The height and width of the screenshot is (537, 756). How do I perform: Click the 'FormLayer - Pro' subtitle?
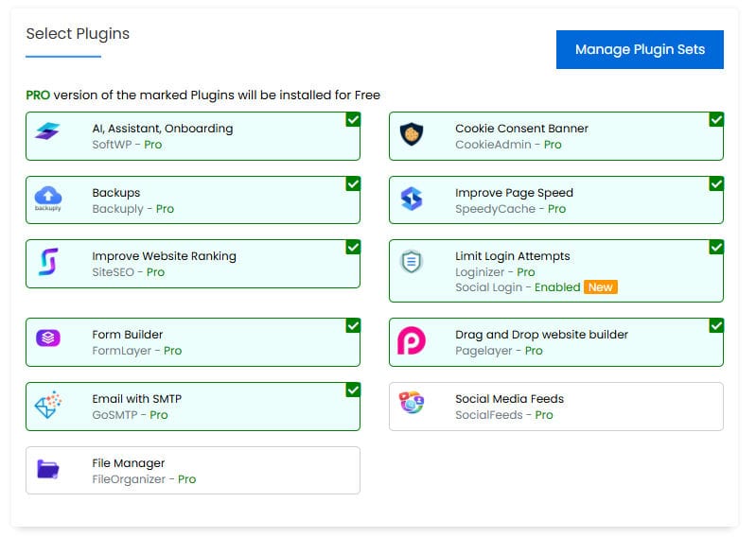tap(137, 351)
